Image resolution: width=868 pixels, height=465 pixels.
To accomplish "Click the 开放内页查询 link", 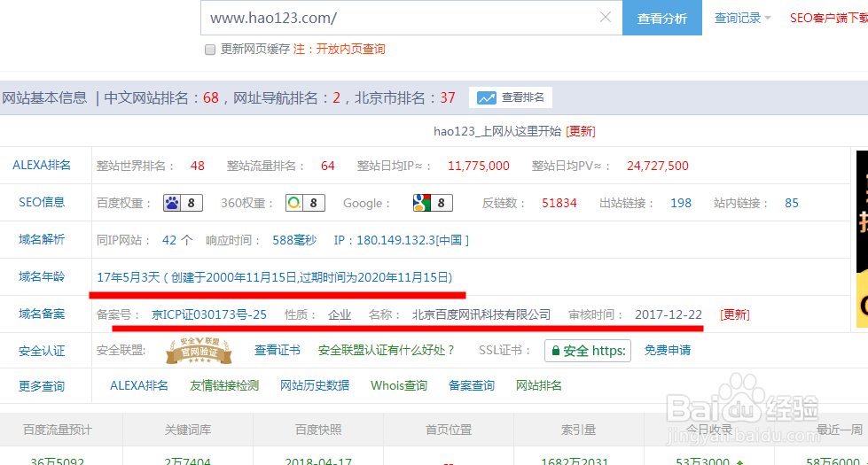I will coord(350,50).
